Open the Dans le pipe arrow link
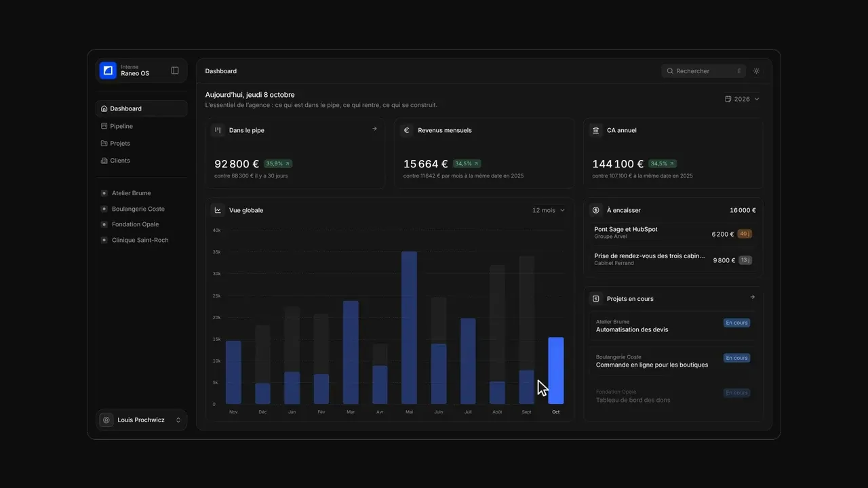Viewport: 868px width, 488px height. (x=374, y=129)
